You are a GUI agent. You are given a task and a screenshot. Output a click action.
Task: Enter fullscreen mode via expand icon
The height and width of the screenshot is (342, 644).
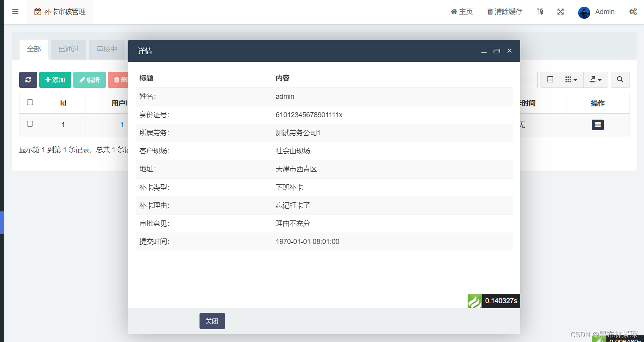click(561, 12)
